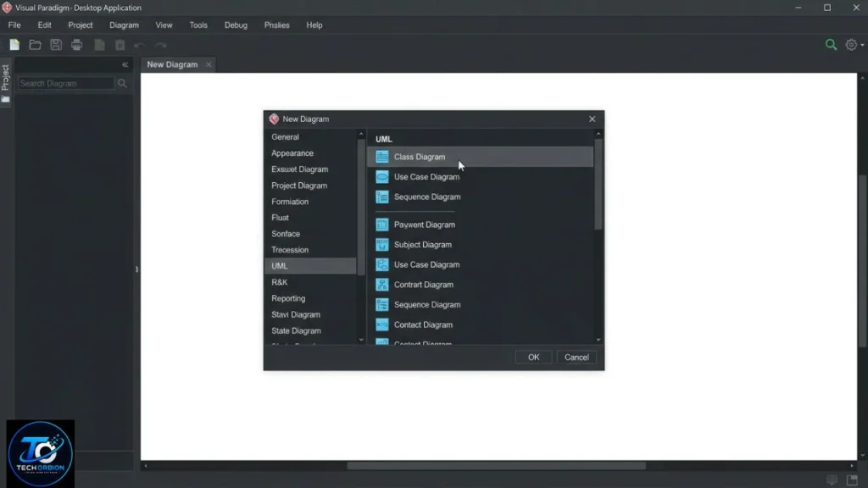Save project using the floppy disk icon
Image resolution: width=868 pixels, height=488 pixels.
(56, 45)
